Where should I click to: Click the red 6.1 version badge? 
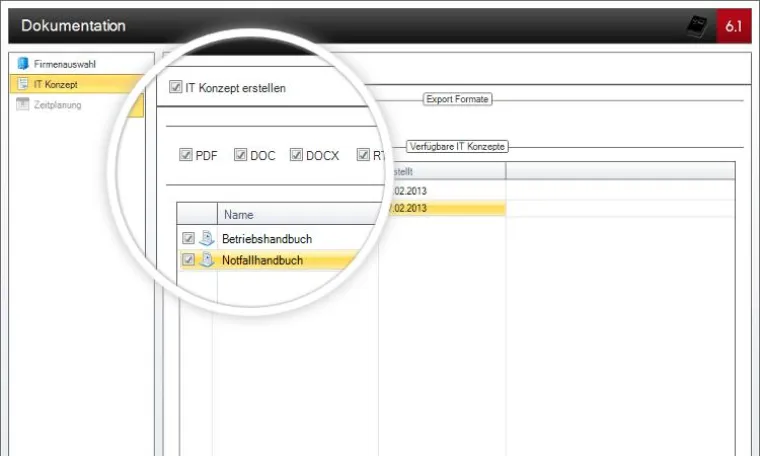pos(738,26)
